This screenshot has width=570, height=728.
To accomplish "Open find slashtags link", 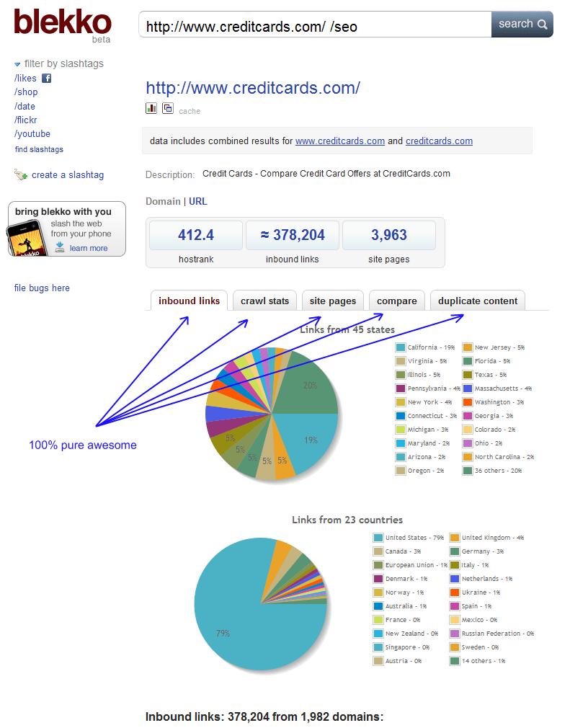I will (x=39, y=149).
